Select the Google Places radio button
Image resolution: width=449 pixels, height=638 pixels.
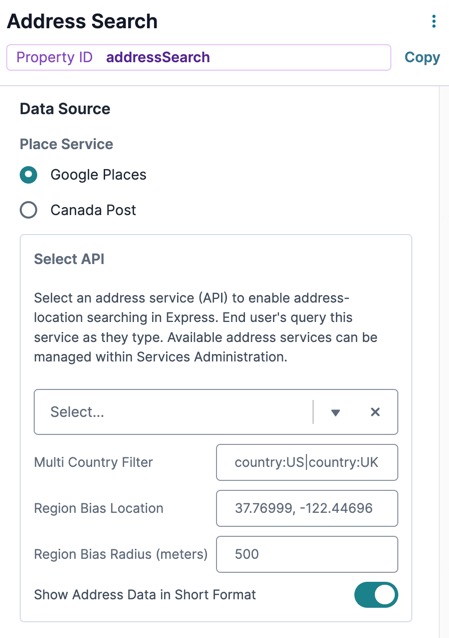(28, 175)
